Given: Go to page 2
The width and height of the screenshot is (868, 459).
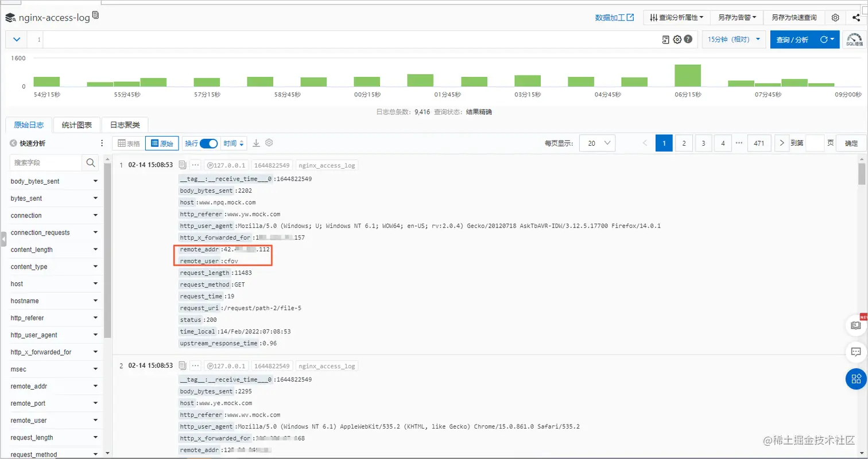Looking at the screenshot, I should tap(684, 143).
